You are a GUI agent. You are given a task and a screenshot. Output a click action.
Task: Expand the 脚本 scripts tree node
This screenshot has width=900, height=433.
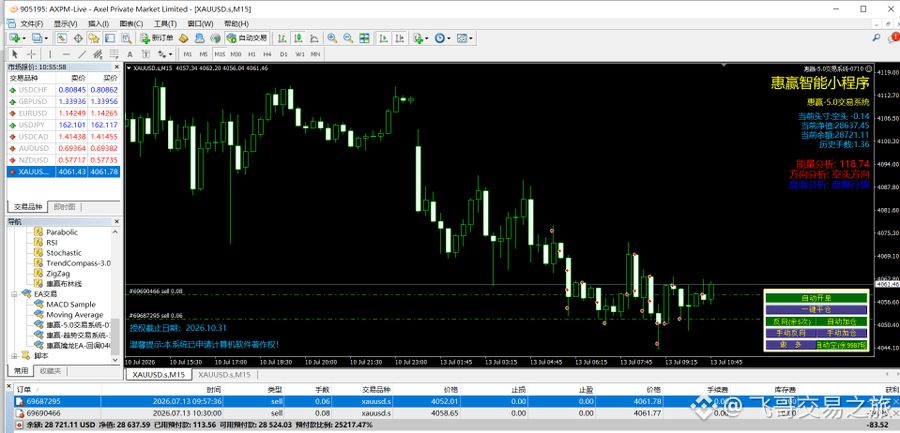(14, 355)
